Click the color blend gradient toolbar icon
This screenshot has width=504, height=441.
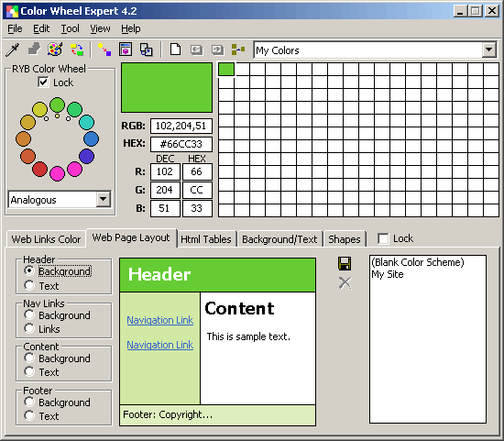(x=104, y=50)
